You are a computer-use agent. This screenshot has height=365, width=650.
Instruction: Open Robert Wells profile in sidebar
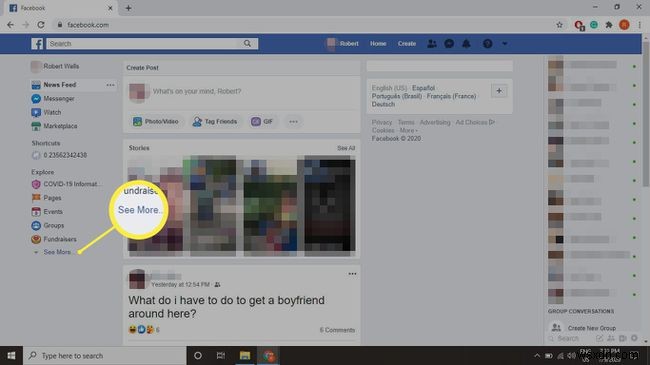(55, 66)
